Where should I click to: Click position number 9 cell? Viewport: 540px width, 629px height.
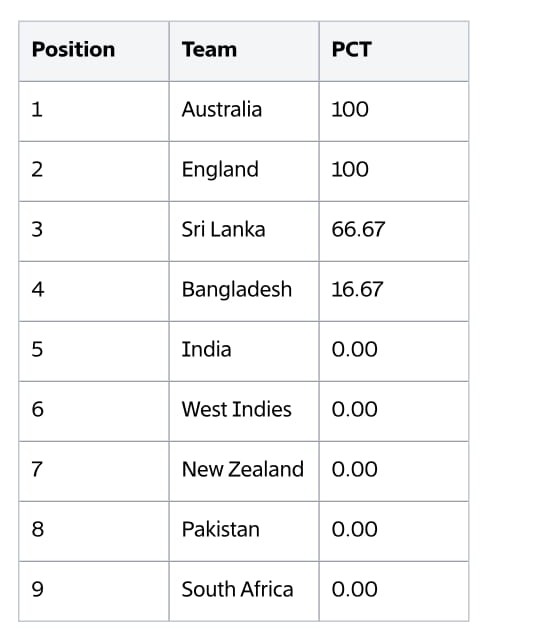(x=94, y=591)
